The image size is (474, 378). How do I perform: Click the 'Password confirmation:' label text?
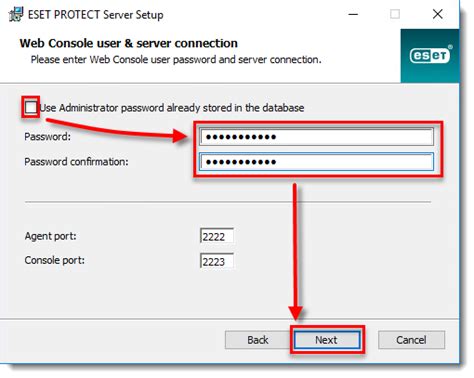pyautogui.click(x=76, y=162)
